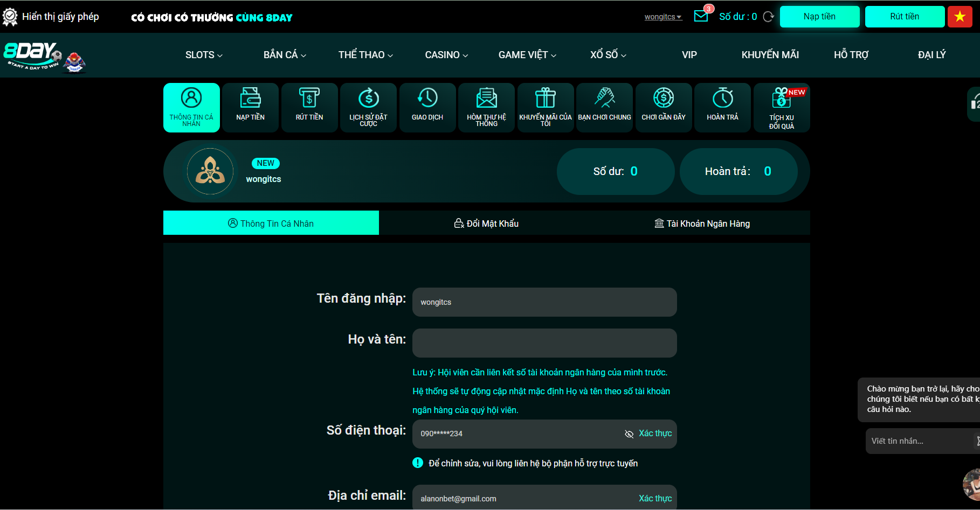Open the KHUYẾN MÃI menu item

[x=770, y=55]
